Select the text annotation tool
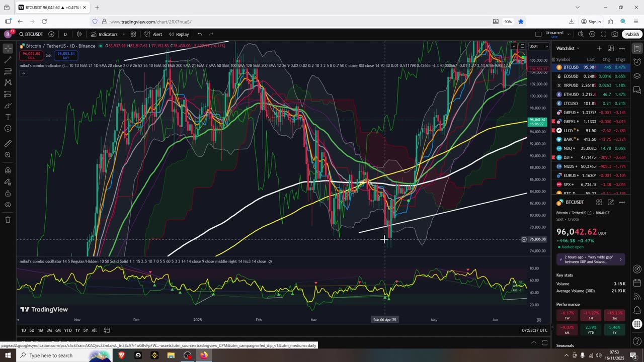The image size is (644, 362). click(8, 117)
